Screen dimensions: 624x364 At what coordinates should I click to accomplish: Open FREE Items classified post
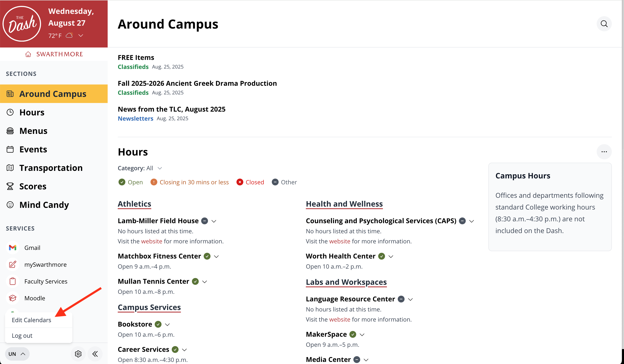click(136, 57)
